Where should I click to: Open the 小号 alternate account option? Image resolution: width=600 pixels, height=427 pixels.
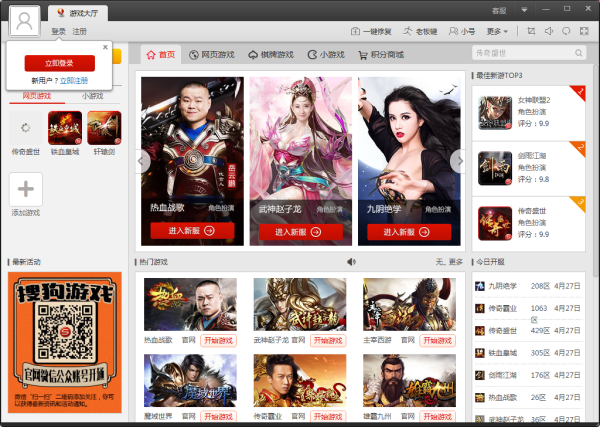tap(462, 31)
